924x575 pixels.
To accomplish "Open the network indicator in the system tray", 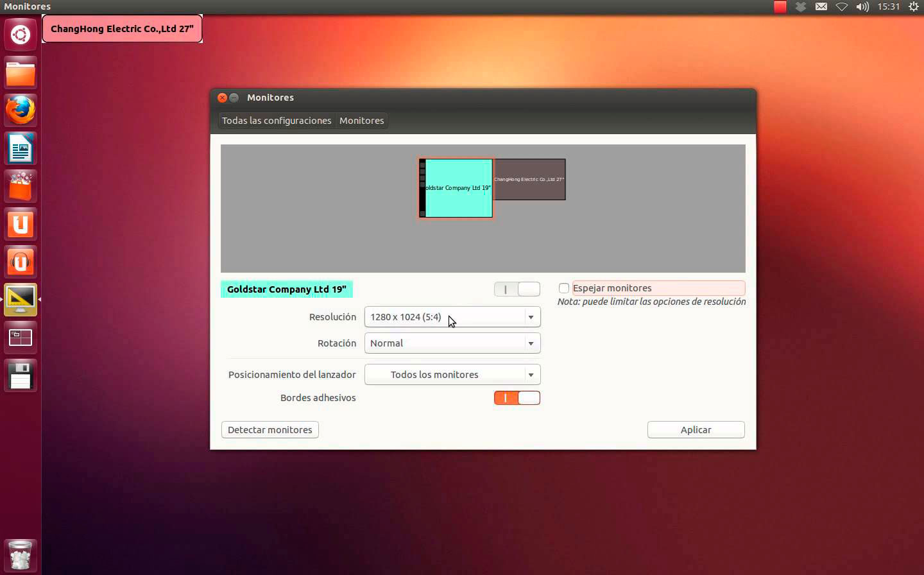I will click(842, 7).
